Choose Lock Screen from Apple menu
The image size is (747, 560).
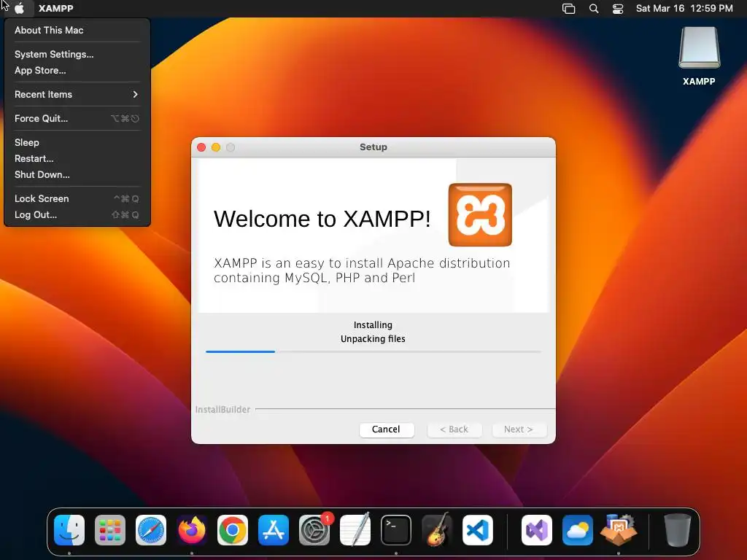pyautogui.click(x=77, y=198)
